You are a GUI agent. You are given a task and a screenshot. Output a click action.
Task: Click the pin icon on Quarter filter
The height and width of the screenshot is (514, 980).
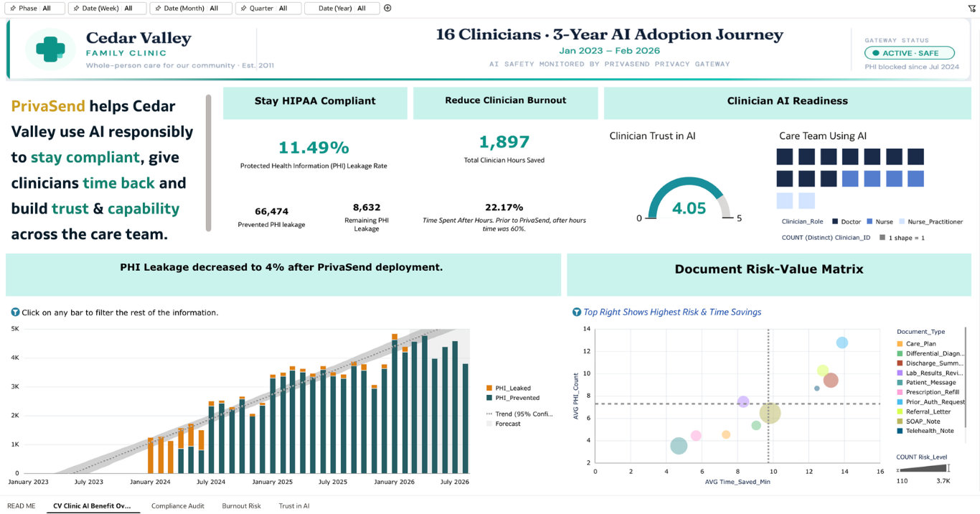243,9
